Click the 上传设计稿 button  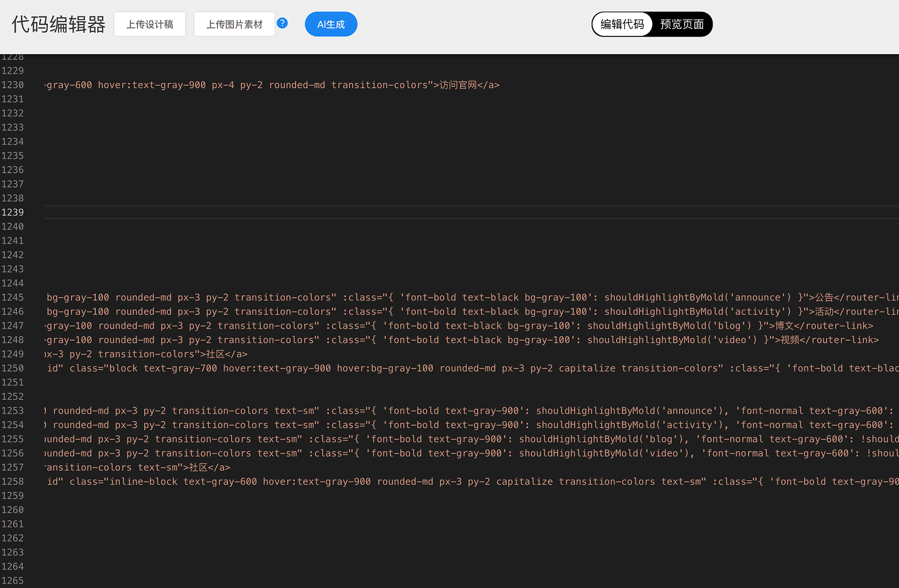click(x=150, y=25)
